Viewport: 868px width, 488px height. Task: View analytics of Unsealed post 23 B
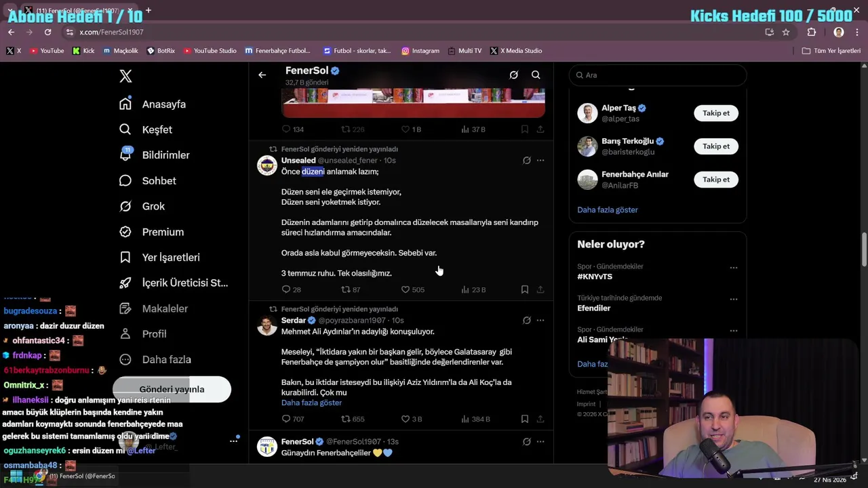[473, 289]
